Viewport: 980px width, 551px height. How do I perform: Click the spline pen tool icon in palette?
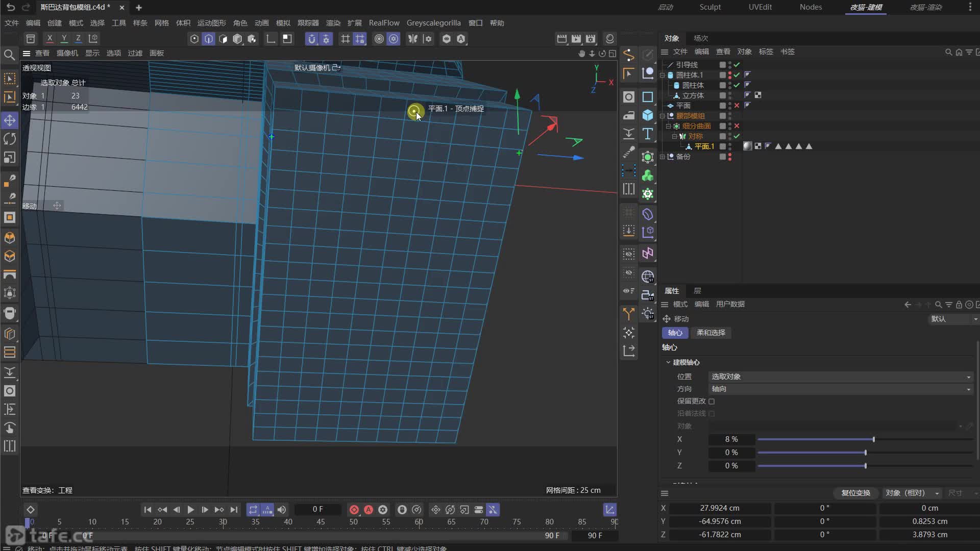[x=629, y=55]
